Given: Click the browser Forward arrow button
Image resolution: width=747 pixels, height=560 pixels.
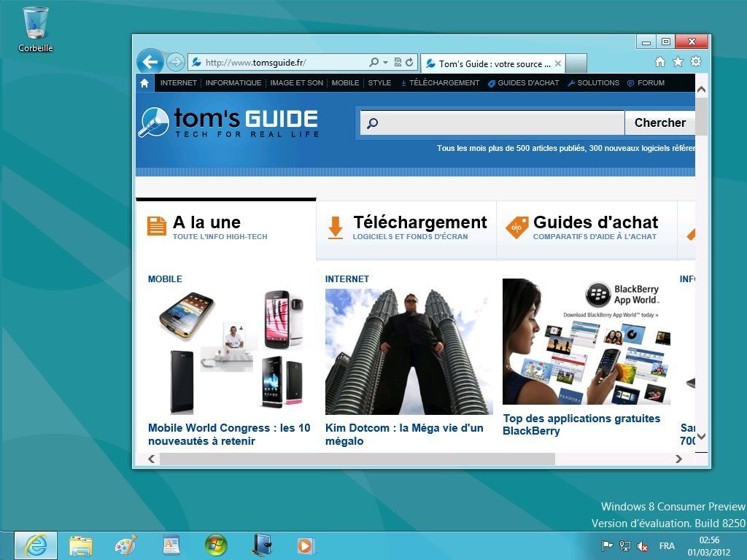Looking at the screenshot, I should (176, 62).
